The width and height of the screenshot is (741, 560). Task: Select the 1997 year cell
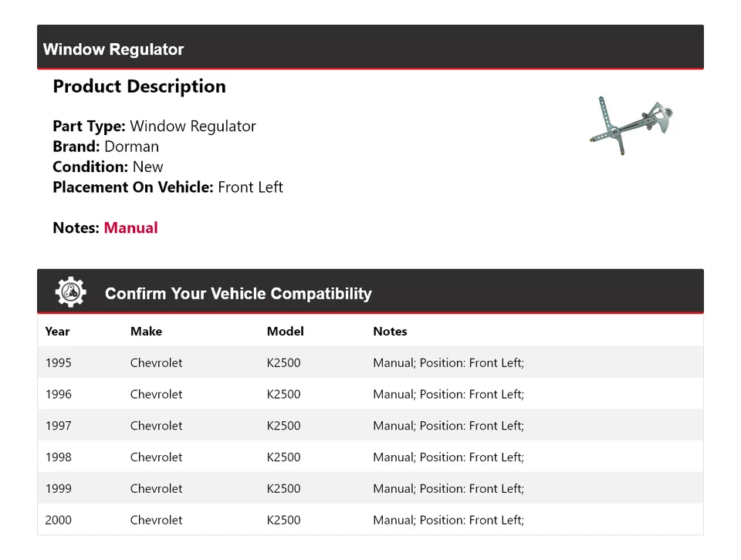58,426
